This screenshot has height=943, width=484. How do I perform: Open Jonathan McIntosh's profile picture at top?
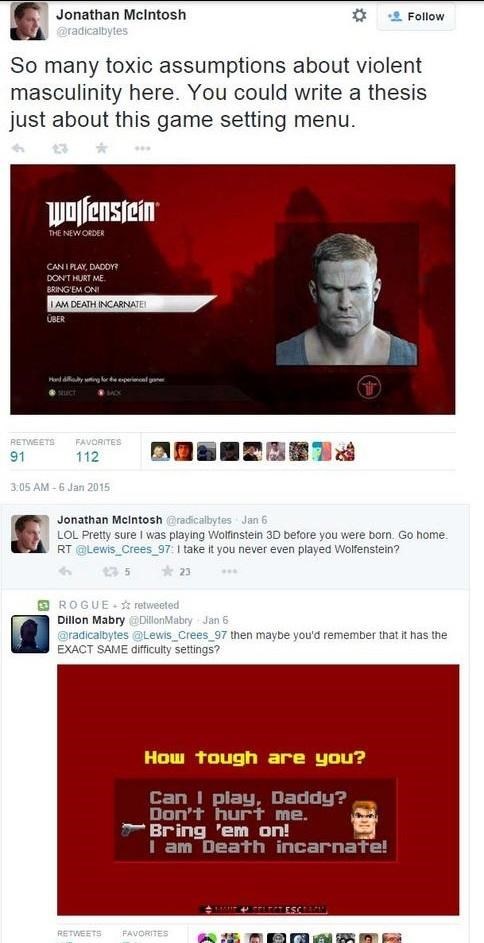(x=29, y=21)
